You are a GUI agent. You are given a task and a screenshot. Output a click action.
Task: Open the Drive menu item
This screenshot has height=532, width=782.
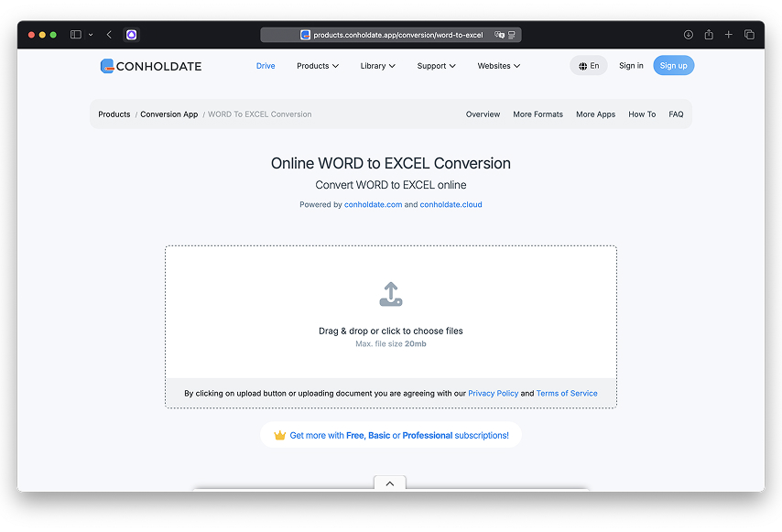(x=266, y=66)
